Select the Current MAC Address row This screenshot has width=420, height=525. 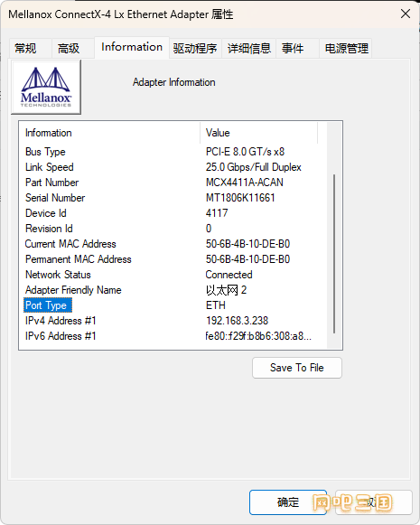pyautogui.click(x=173, y=244)
